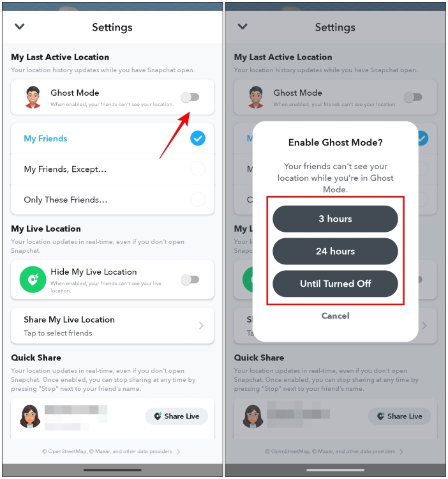Image resolution: width=448 pixels, height=479 pixels.
Task: Select Until Turned Off option
Action: click(335, 284)
